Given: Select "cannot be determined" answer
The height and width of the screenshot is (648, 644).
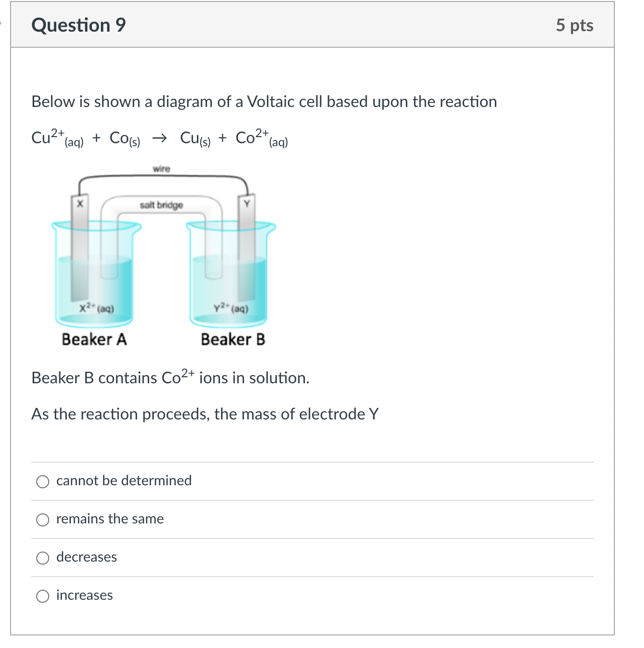Looking at the screenshot, I should point(43,481).
